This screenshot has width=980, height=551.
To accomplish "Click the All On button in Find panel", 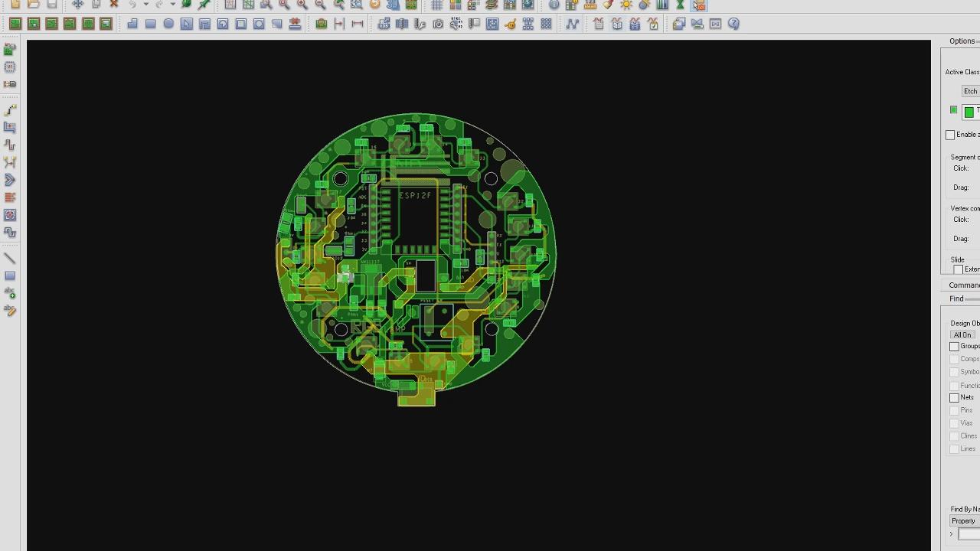I will coord(962,335).
